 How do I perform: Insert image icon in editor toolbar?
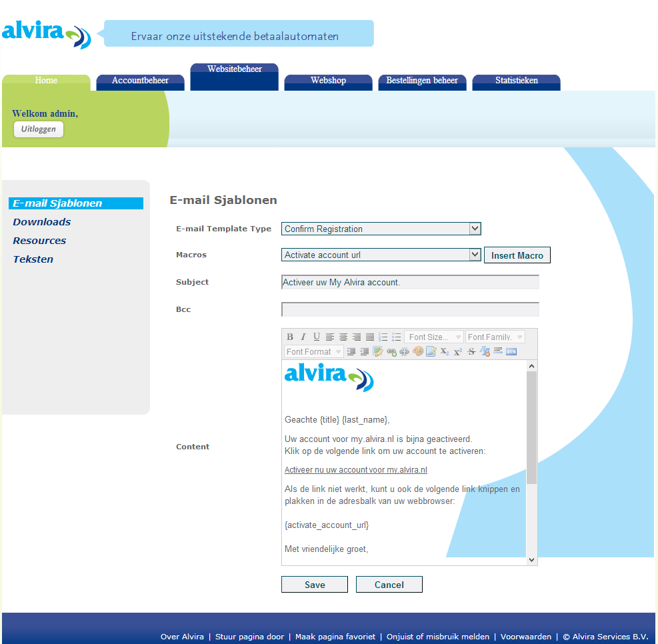pyautogui.click(x=378, y=351)
